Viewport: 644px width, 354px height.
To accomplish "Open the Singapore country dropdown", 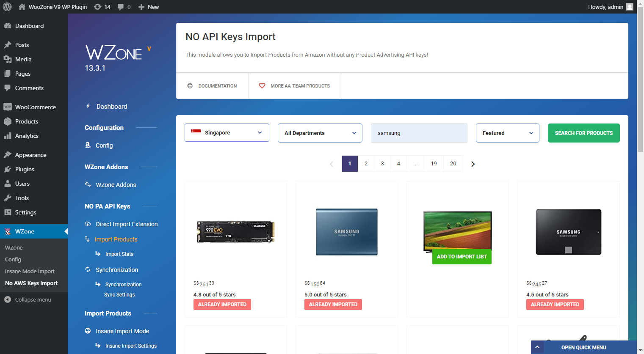I will coord(227,133).
